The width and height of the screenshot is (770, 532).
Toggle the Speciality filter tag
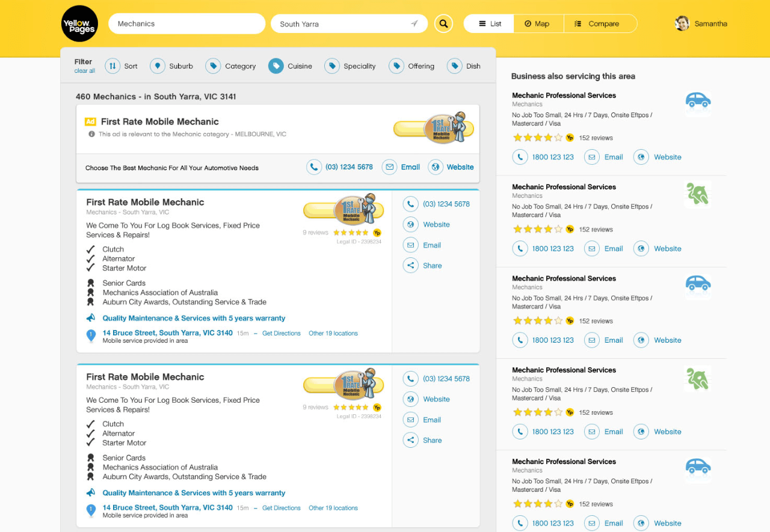(331, 66)
